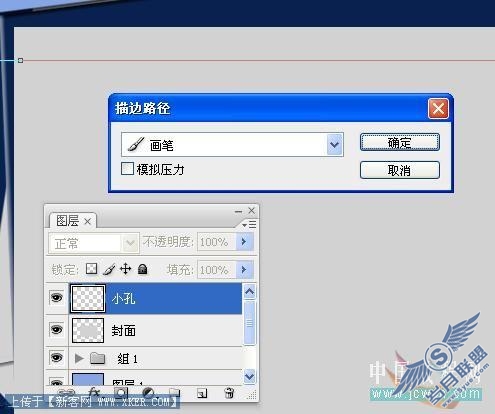Click the delete layer trash icon
The height and width of the screenshot is (414, 495).
229,393
